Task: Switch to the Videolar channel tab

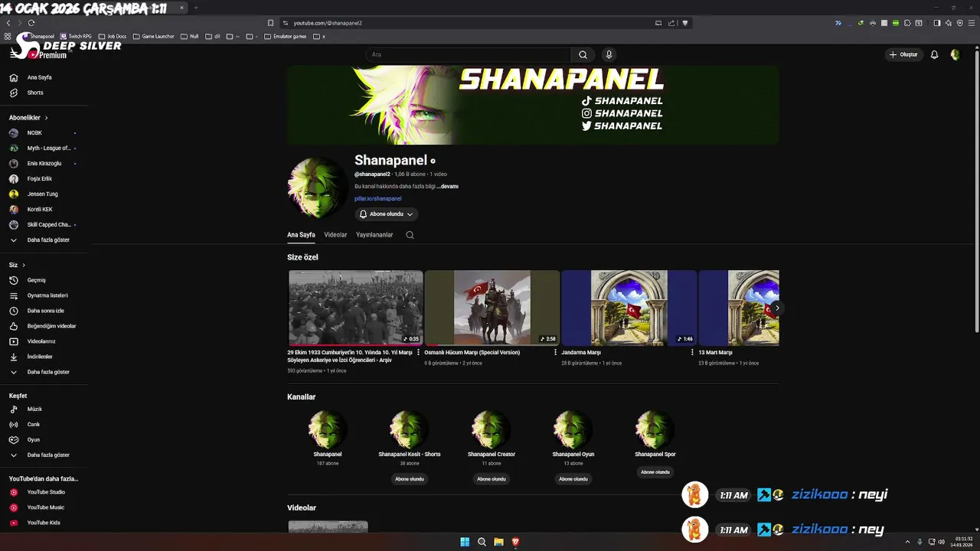Action: tap(335, 235)
